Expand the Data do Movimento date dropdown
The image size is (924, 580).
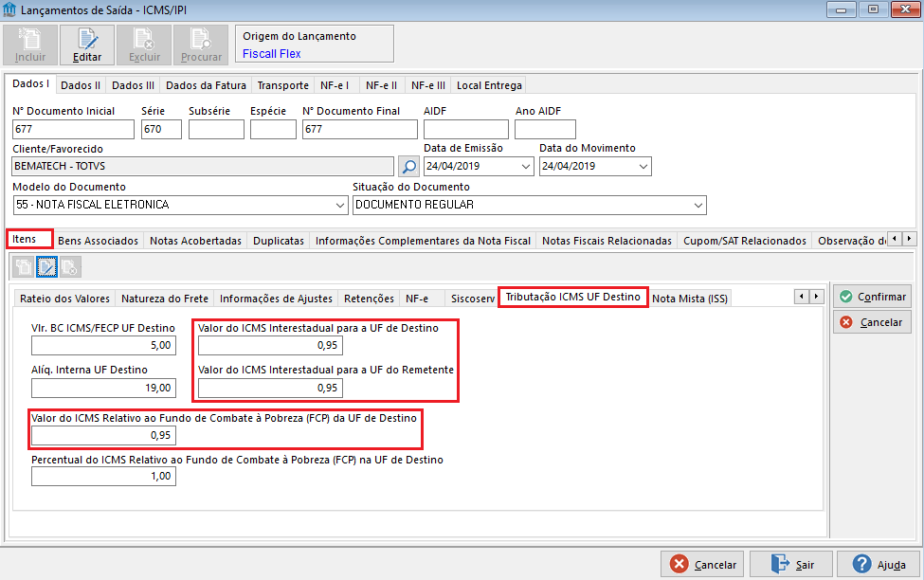click(x=643, y=167)
